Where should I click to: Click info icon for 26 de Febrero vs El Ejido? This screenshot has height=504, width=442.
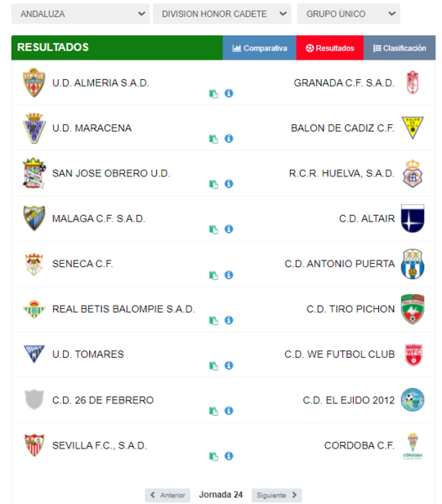(x=229, y=411)
